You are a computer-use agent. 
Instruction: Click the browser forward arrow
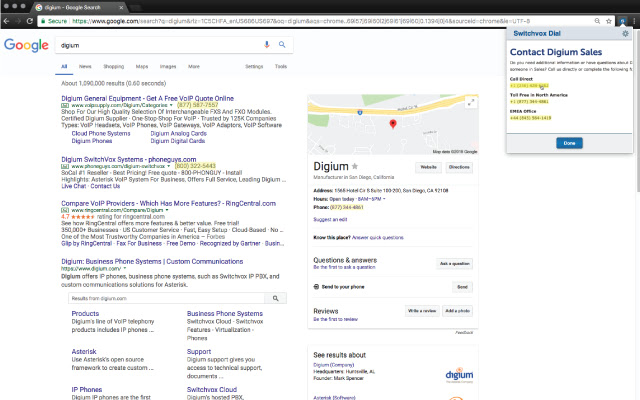coord(18,21)
